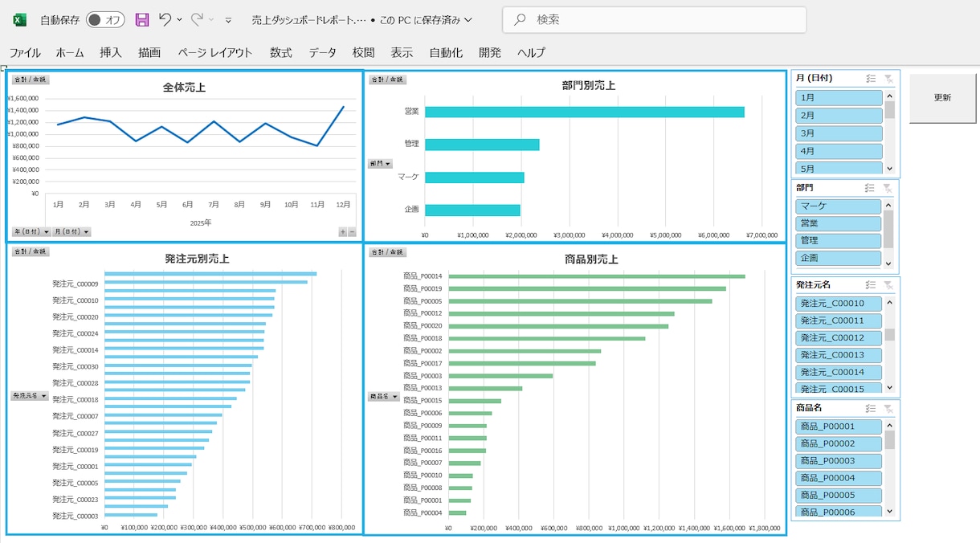Click the down arrow of 商品名 slicer scrollbar

(x=889, y=510)
